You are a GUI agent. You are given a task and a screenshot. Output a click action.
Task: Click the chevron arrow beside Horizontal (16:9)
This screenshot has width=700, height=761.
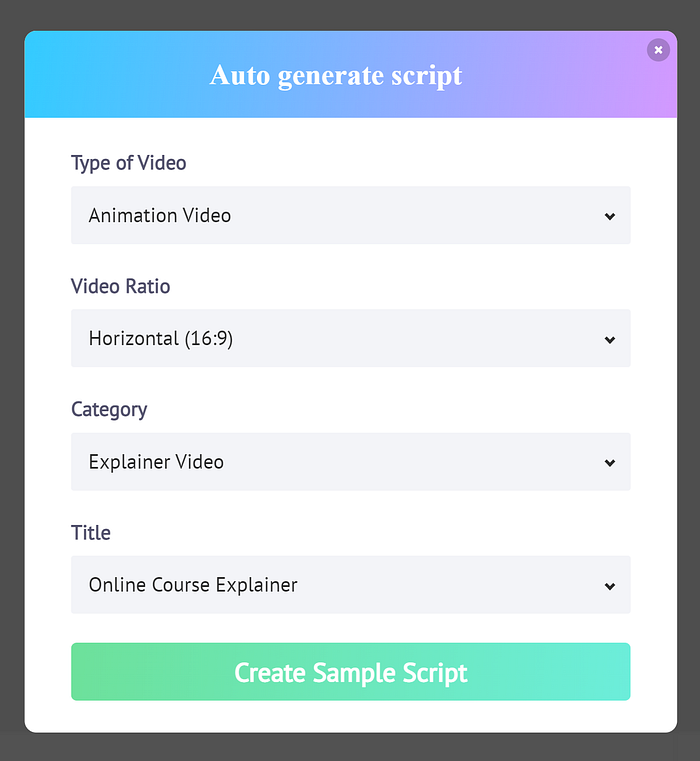pos(610,340)
